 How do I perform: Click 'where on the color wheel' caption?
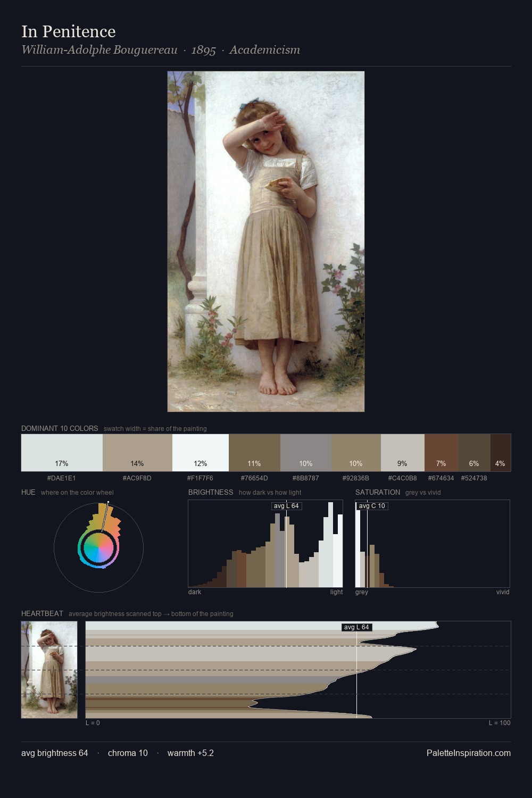point(77,493)
